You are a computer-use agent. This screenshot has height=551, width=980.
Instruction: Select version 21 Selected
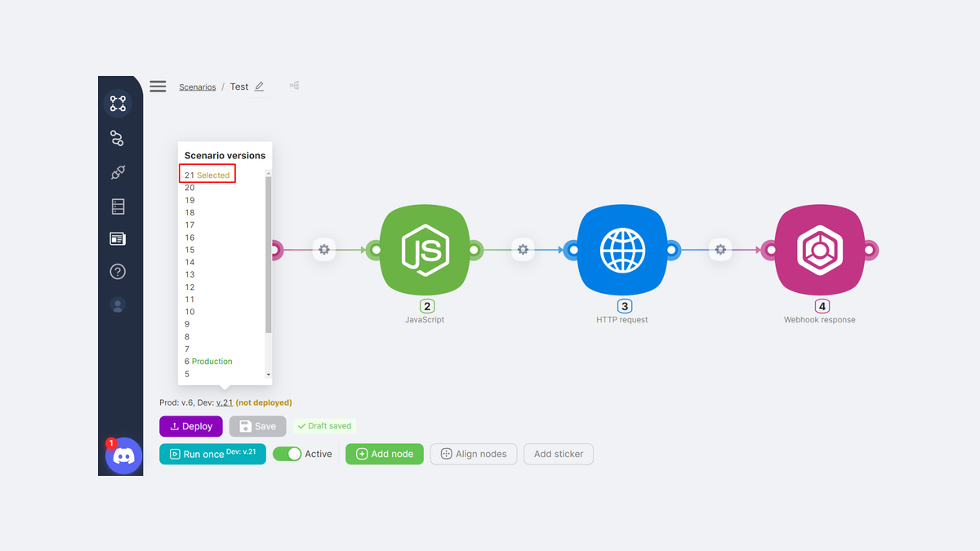click(x=207, y=176)
